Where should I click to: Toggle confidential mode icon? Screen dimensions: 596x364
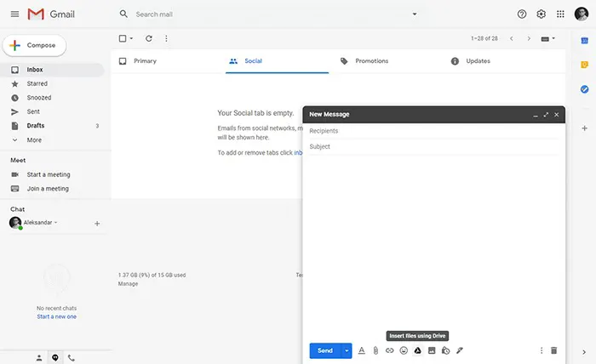click(445, 350)
